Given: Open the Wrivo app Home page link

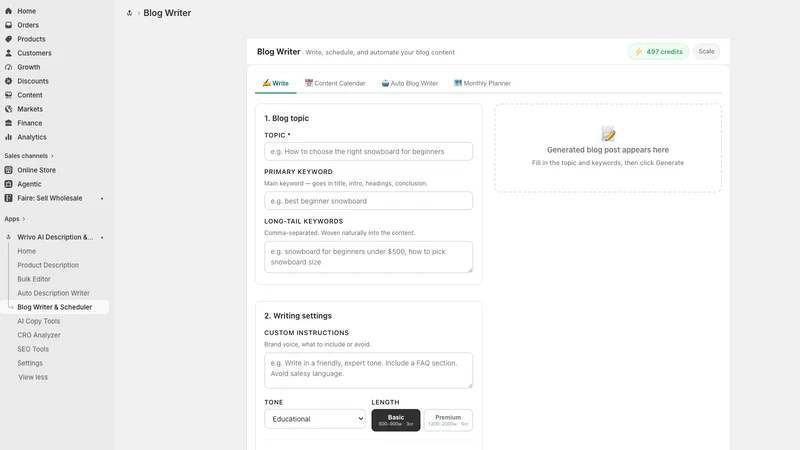Looking at the screenshot, I should (27, 251).
